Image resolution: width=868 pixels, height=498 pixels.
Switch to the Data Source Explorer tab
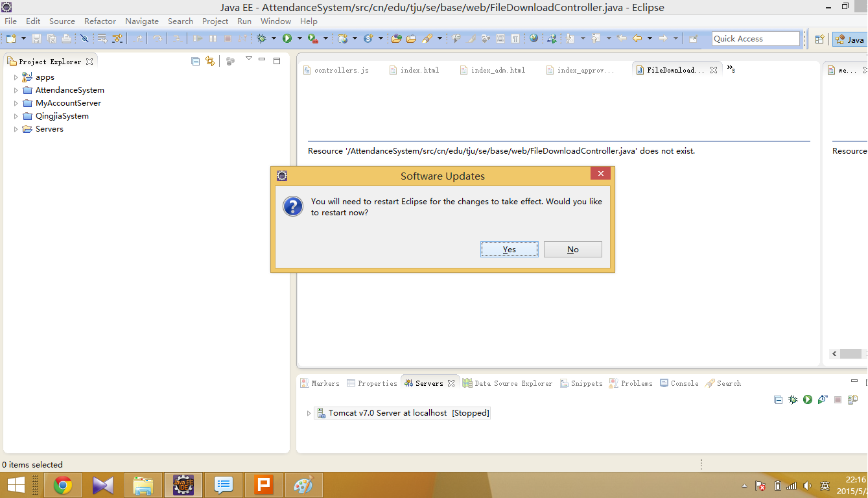coord(508,383)
